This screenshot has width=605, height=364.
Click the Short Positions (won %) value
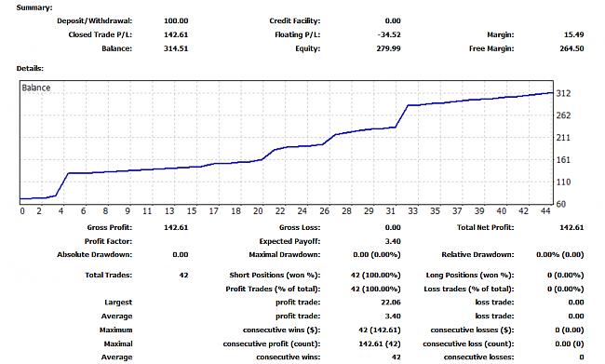376,276
